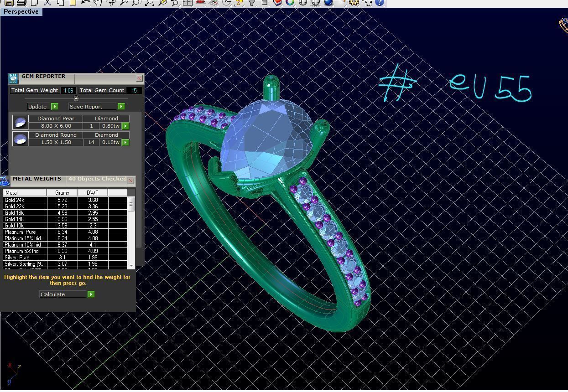Click the Undo arrow toolbar icon
The width and height of the screenshot is (568, 392).
pos(85,2)
